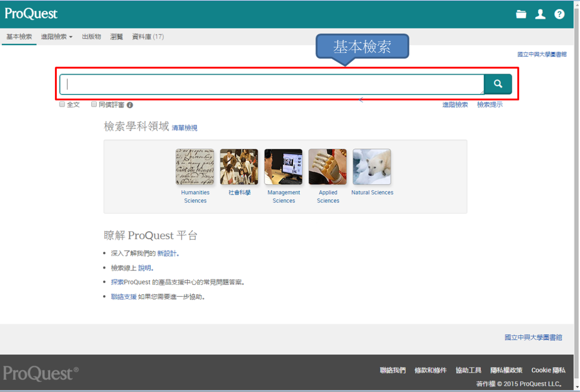
Task: Toggle the 同儕評審 checkbox
Action: click(x=94, y=105)
